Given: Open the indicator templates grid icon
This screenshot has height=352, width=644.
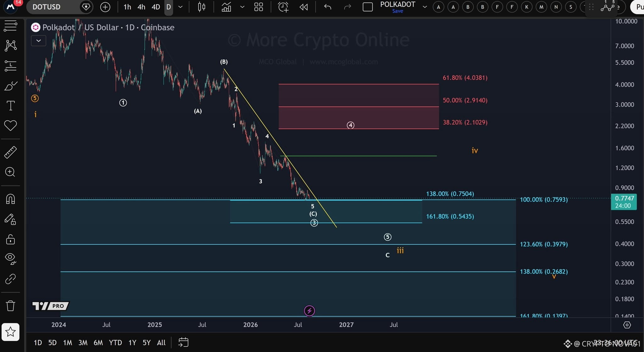Looking at the screenshot, I should [x=258, y=7].
